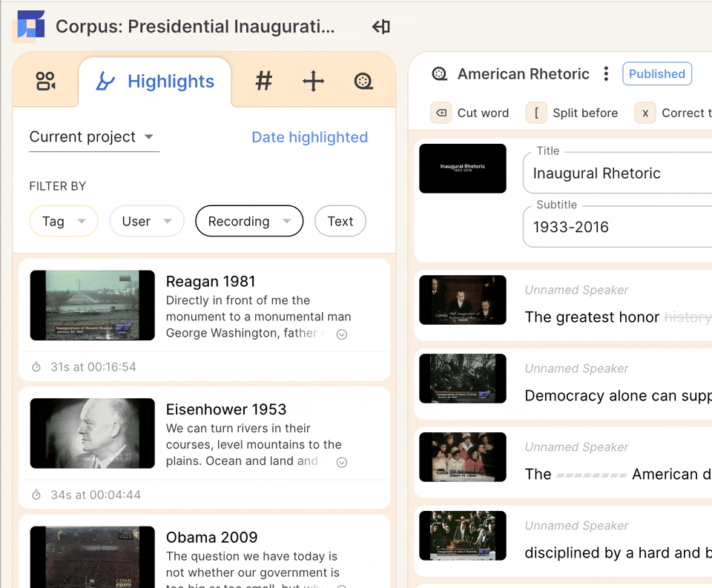Open the Reagan 1981 highlight thumbnail
The width and height of the screenshot is (712, 588).
[92, 305]
